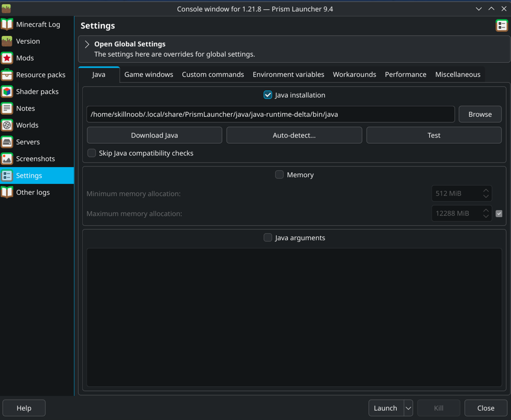Viewport: 511px width, 420px height.
Task: Click the settings page icon at top right
Action: [x=502, y=26]
